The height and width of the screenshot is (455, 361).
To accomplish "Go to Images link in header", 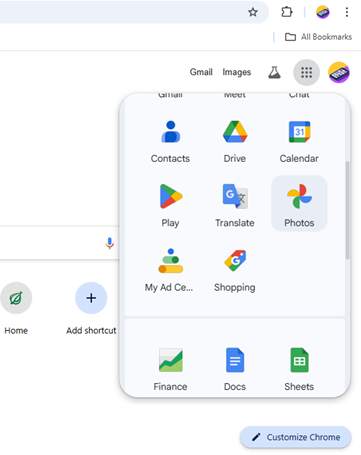I will coord(237,72).
